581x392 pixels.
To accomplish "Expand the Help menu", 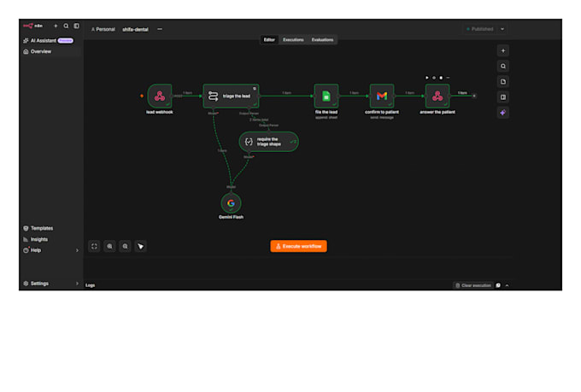I will (50, 250).
